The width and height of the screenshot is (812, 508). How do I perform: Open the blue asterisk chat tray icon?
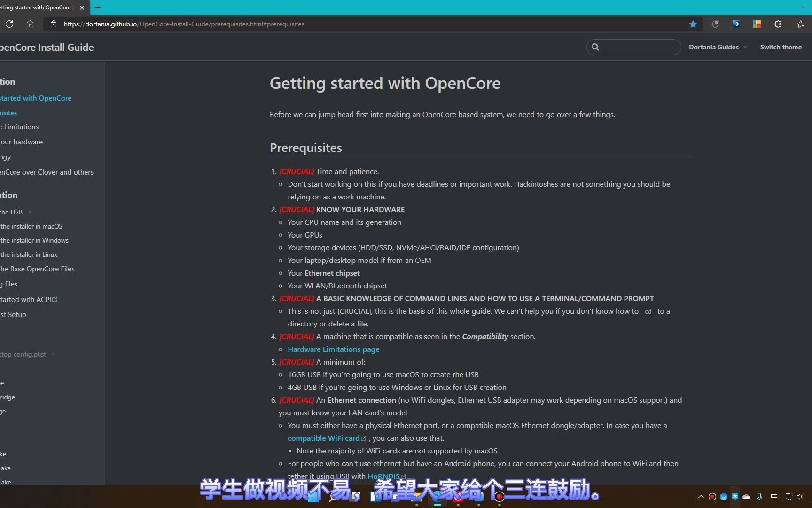(x=735, y=496)
